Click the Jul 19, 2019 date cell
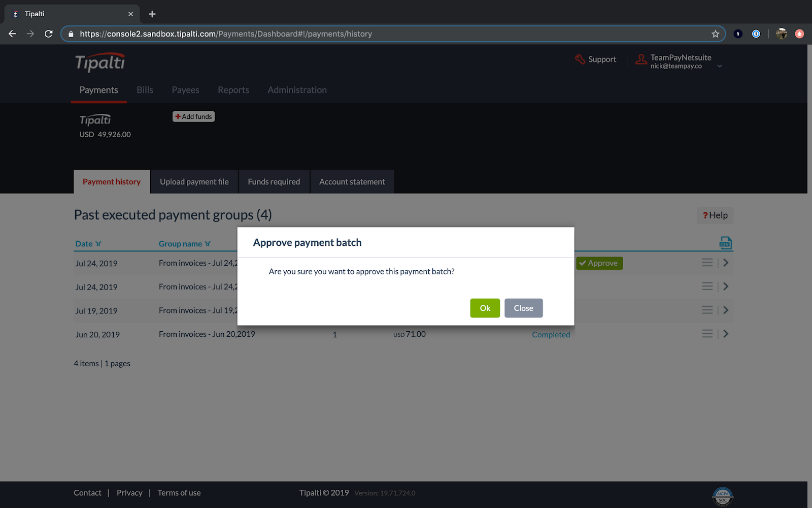The width and height of the screenshot is (812, 508). (x=96, y=311)
